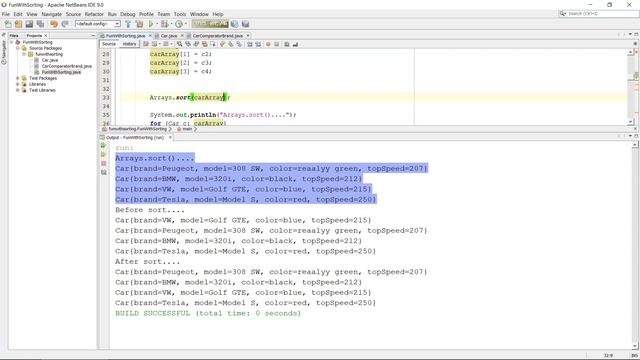Click the Debug Project toolbar icon

164,24
